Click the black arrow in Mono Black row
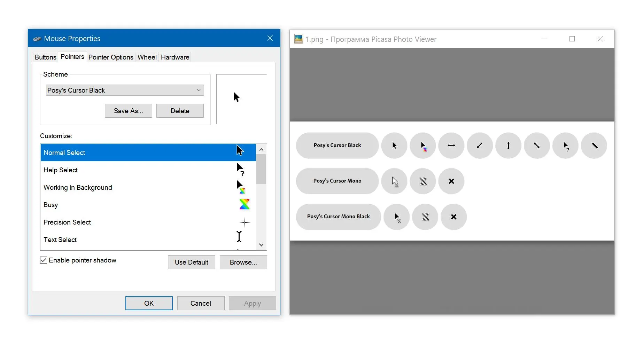Image resolution: width=644 pixels, height=345 pixels. 397,217
